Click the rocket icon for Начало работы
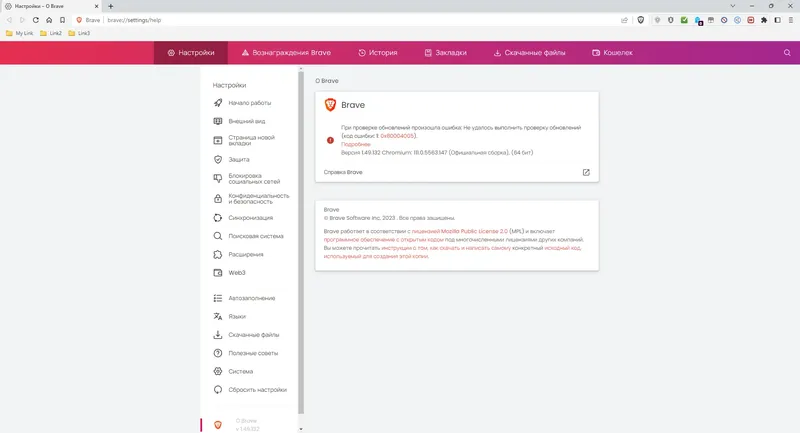 pos(218,103)
